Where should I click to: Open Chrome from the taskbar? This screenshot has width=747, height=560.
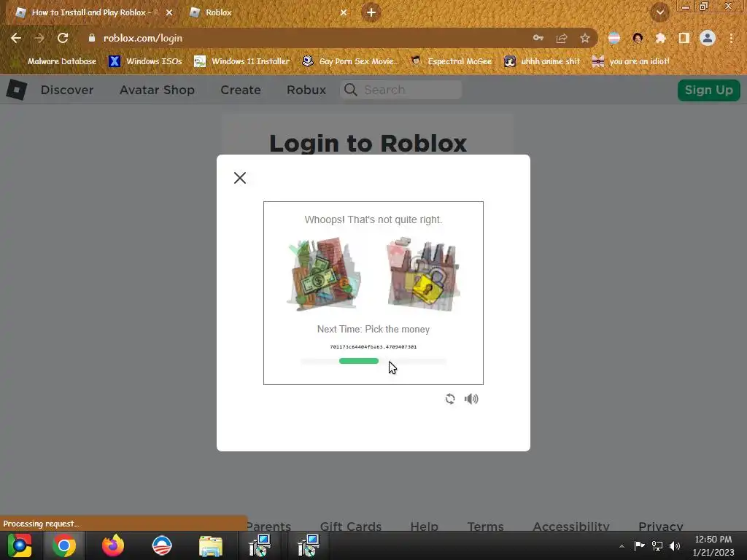[64, 545]
